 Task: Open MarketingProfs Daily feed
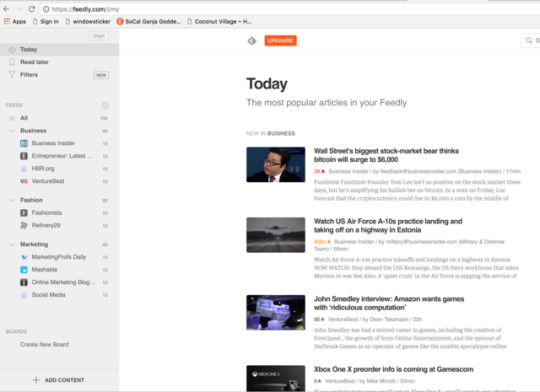(59, 257)
